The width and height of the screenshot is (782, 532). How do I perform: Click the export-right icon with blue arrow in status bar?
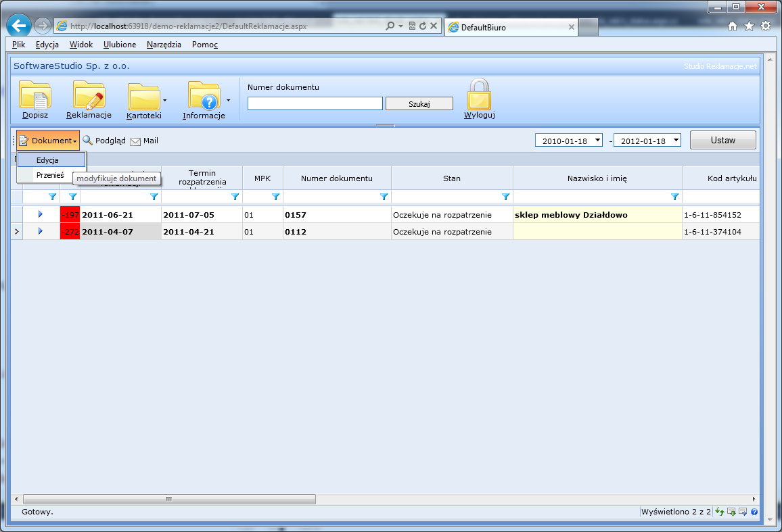743,512
